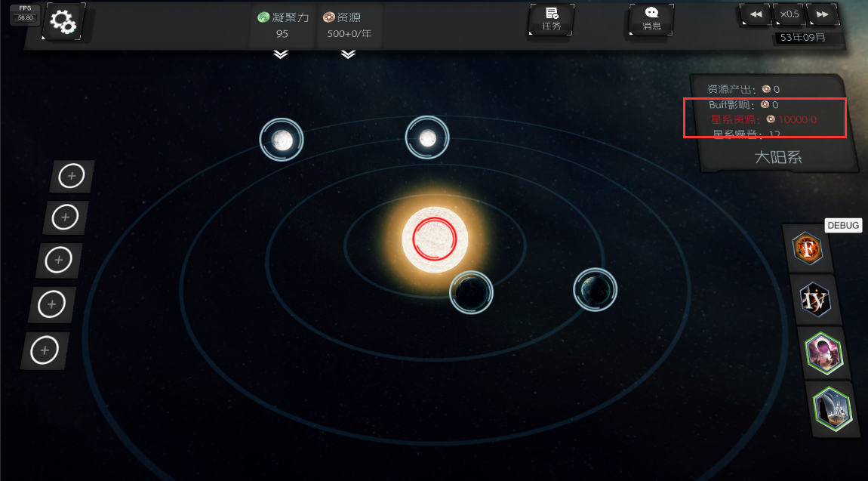Click the 太阳系 system name label
Screen dimensions: 868x481
pyautogui.click(x=777, y=157)
